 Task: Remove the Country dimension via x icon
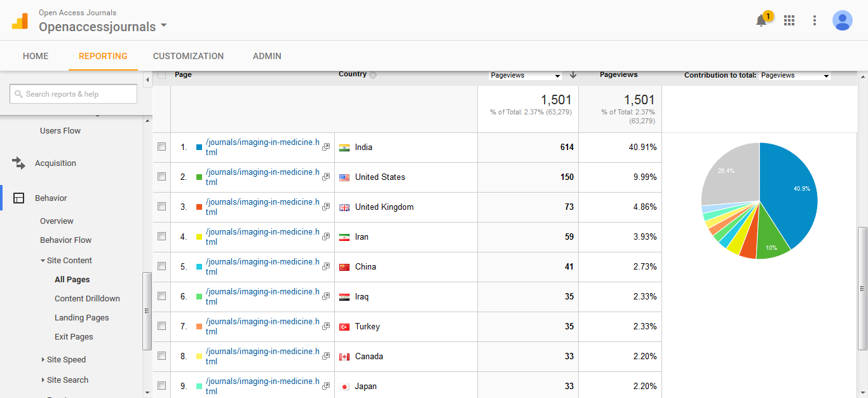(373, 75)
